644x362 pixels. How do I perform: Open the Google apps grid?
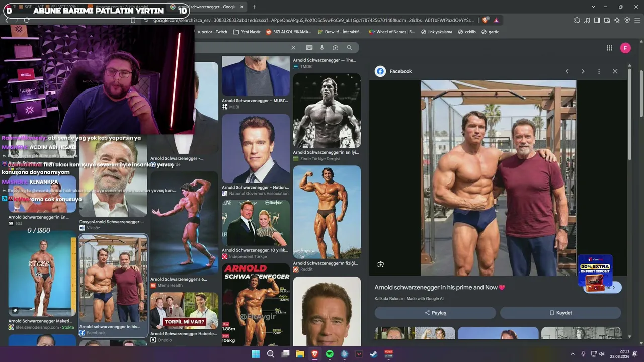[609, 48]
